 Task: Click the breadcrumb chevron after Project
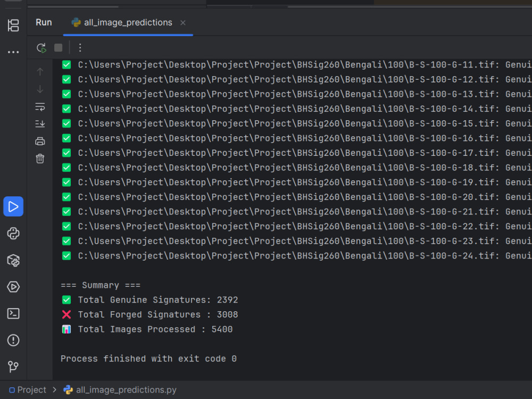point(55,390)
